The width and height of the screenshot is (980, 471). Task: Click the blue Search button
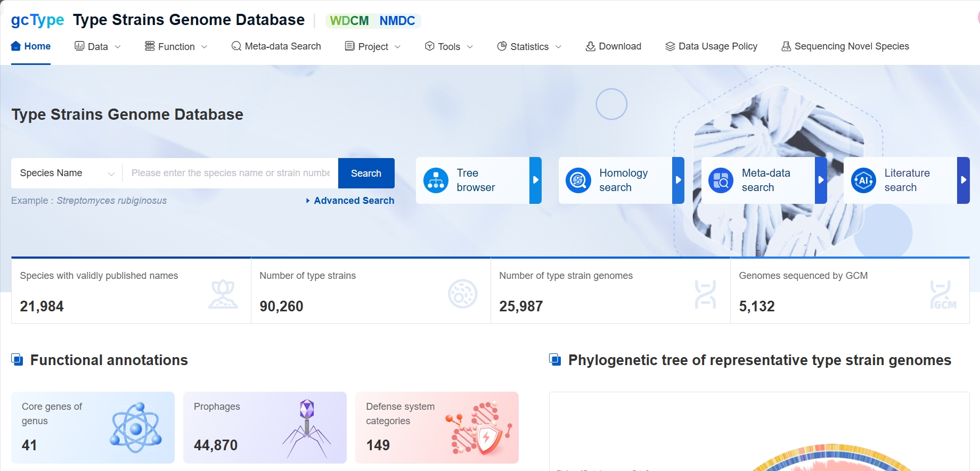[x=366, y=173]
